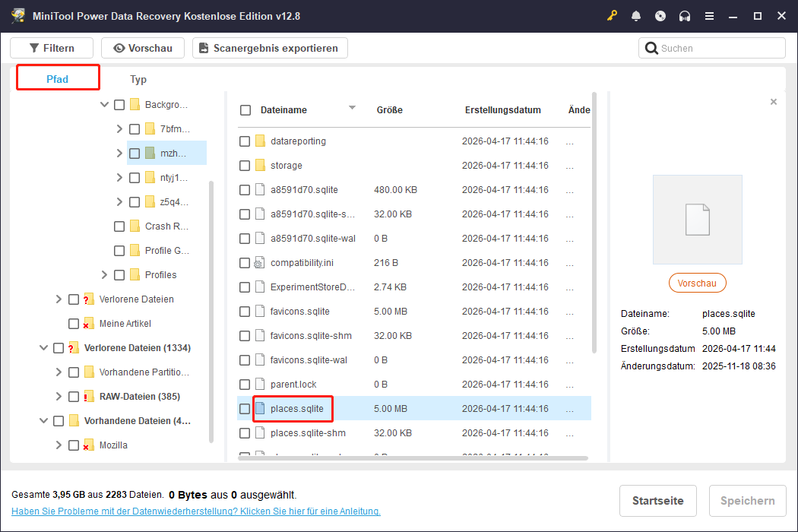
Task: Switch to the Pfad tab
Action: pyautogui.click(x=58, y=79)
